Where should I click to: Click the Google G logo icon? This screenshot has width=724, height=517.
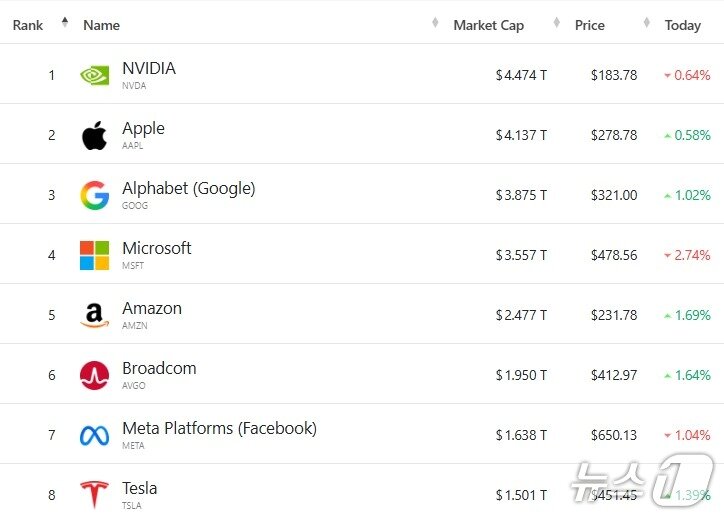pos(94,195)
